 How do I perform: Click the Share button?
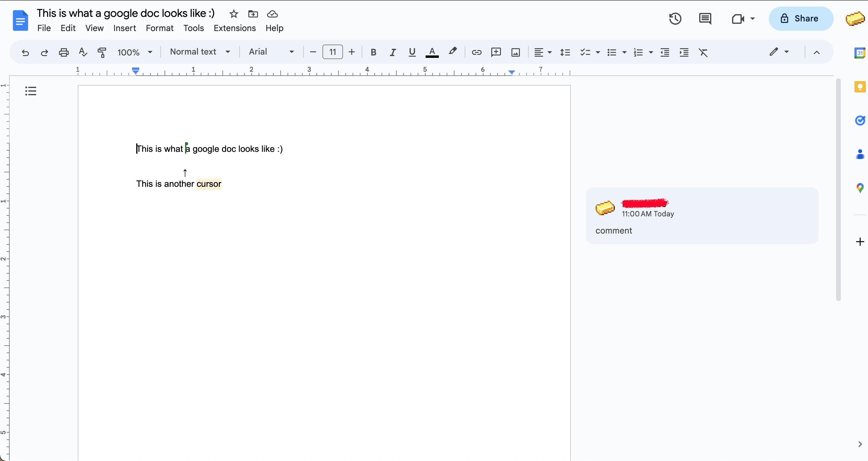click(800, 19)
